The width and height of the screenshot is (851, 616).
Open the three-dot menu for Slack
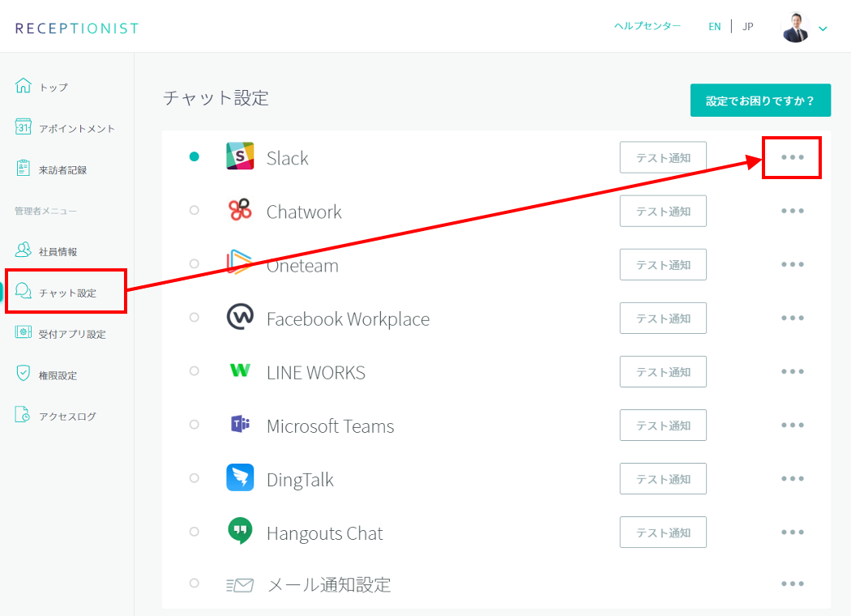coord(792,157)
